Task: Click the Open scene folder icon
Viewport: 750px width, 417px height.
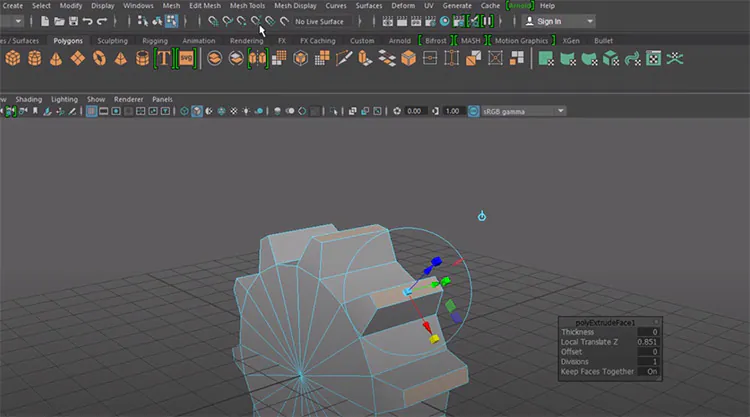Action: 59,21
